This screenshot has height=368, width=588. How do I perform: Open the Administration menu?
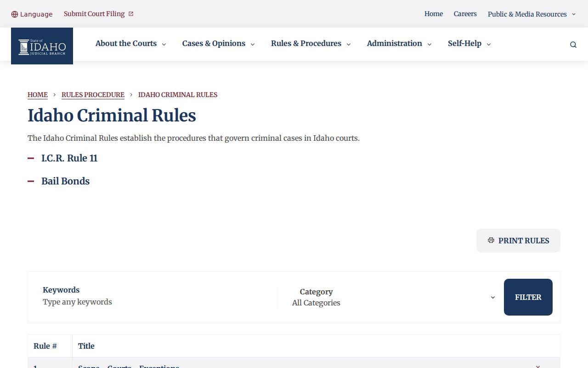[x=399, y=44]
